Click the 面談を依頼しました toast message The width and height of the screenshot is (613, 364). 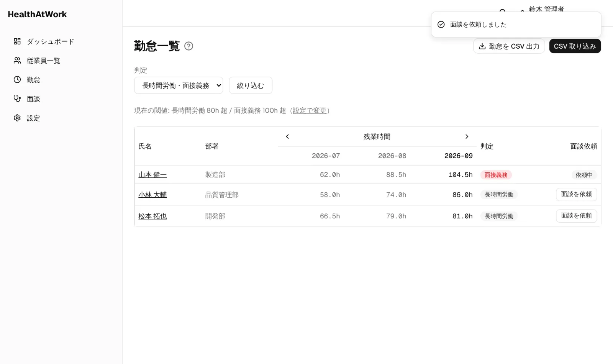click(x=478, y=25)
